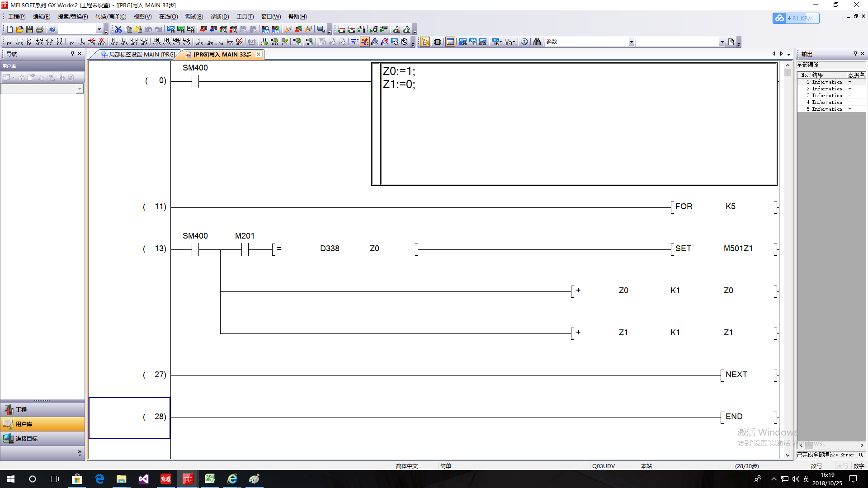Insert open contact F5 ladder symbol

(x=9, y=42)
